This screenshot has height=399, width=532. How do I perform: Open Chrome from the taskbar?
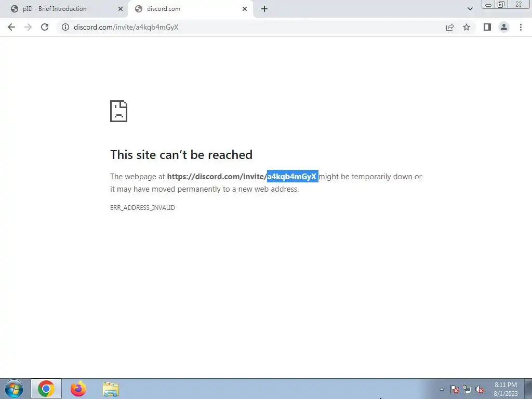click(46, 389)
